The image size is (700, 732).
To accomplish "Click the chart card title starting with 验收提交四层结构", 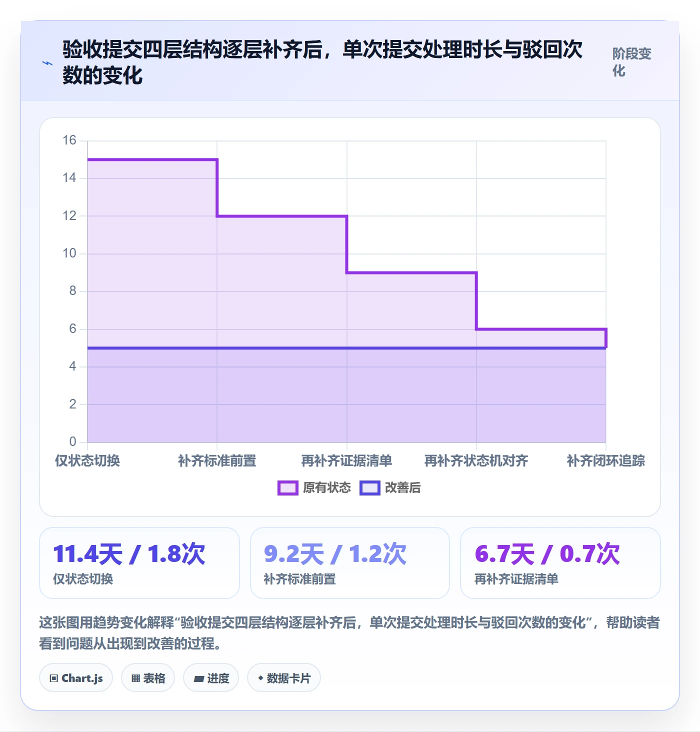I will [x=322, y=62].
